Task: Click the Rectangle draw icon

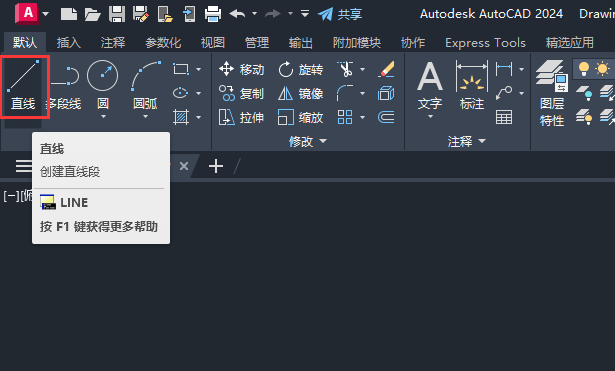Action: (181, 69)
